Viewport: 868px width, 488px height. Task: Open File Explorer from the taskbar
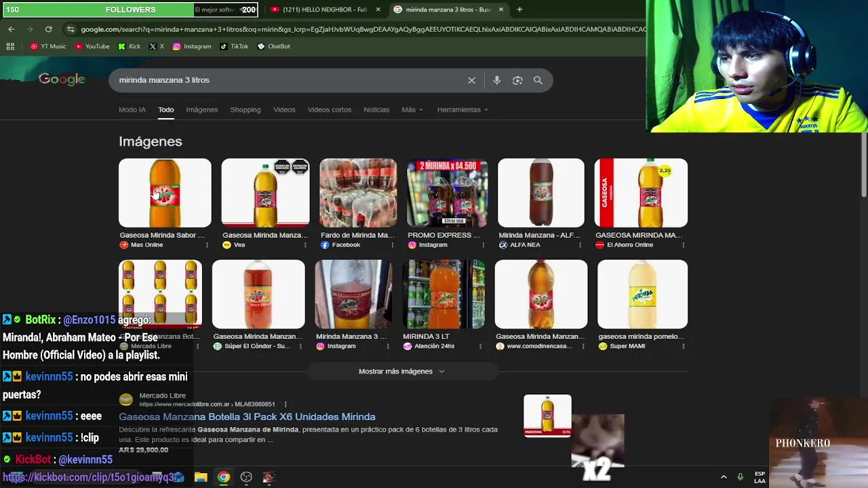201,477
